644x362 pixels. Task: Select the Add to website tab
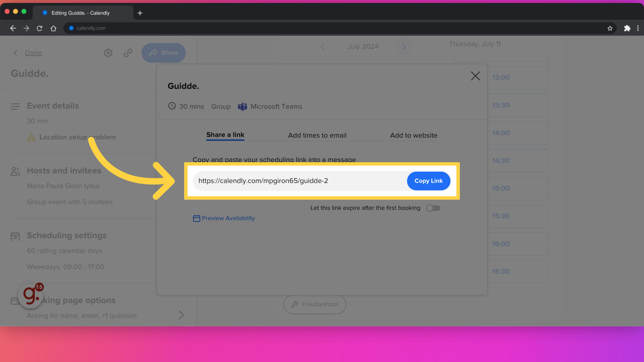pyautogui.click(x=414, y=135)
